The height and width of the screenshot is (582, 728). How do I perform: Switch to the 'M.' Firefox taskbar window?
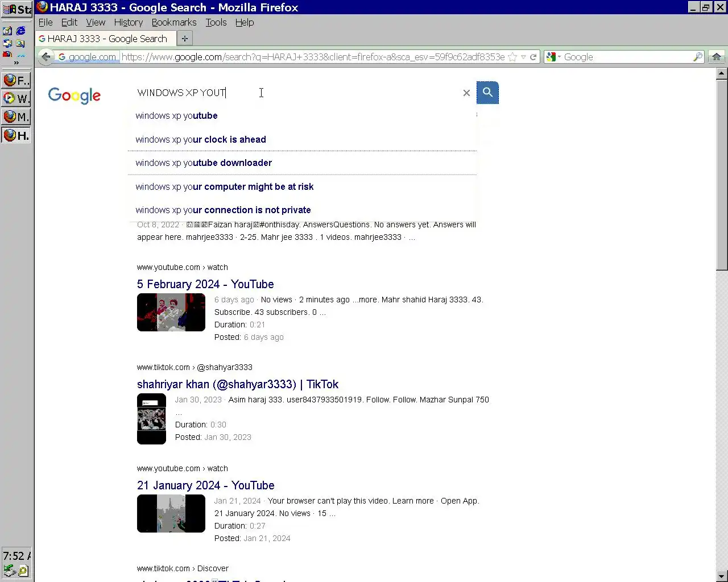pos(16,117)
